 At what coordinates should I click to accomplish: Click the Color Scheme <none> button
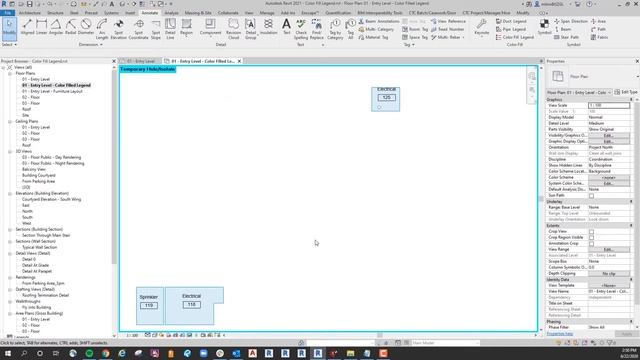(x=609, y=178)
